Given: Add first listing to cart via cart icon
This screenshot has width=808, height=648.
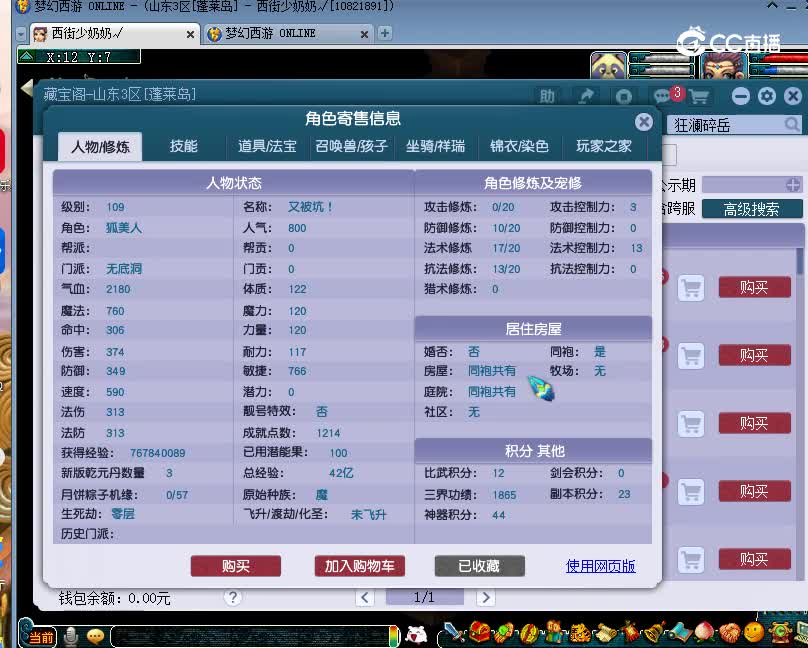Looking at the screenshot, I should coord(691,288).
